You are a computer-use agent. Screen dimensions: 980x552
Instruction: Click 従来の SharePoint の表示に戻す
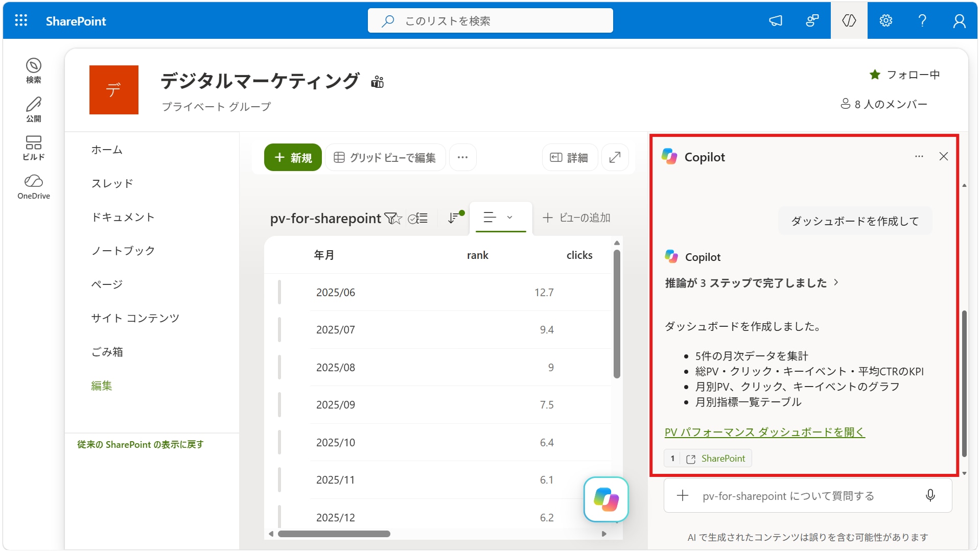pos(141,445)
